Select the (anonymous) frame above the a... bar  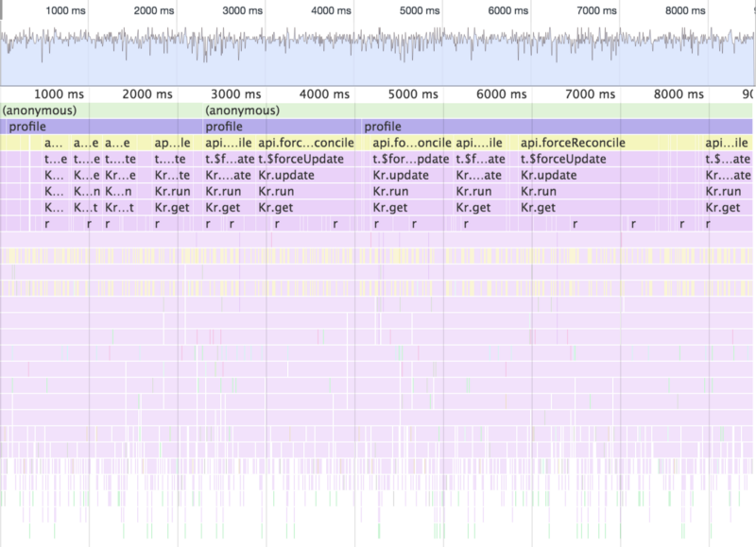(x=101, y=111)
